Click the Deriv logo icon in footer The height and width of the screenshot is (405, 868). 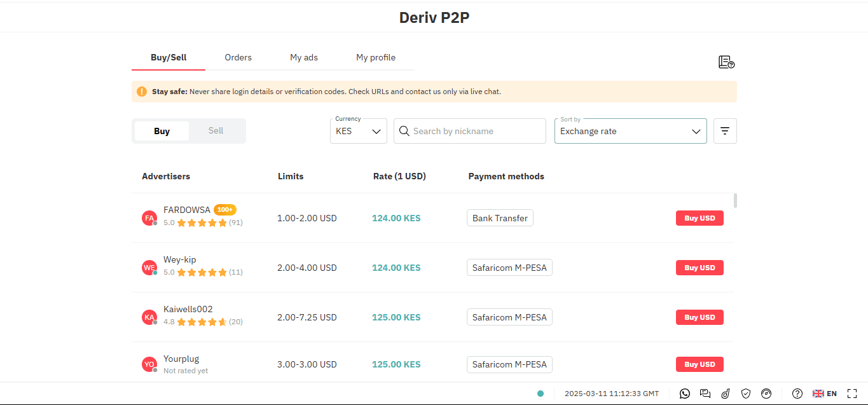click(726, 394)
